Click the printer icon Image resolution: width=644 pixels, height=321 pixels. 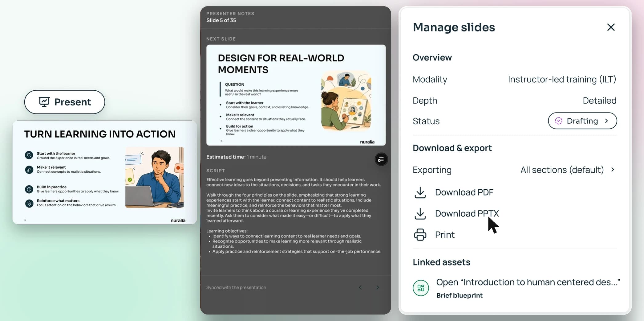pos(420,235)
